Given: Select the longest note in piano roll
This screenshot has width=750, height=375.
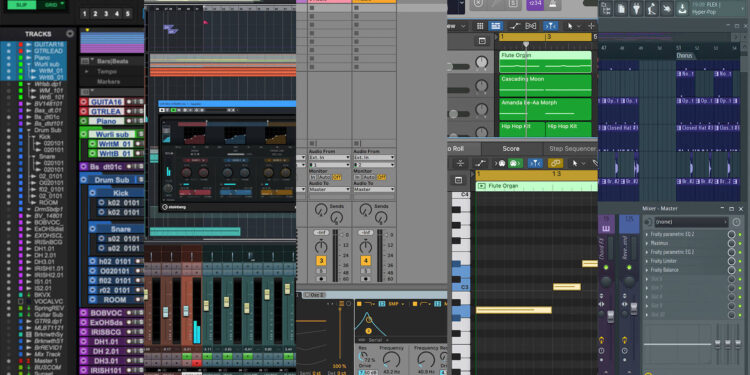Looking at the screenshot, I should pyautogui.click(x=513, y=310).
